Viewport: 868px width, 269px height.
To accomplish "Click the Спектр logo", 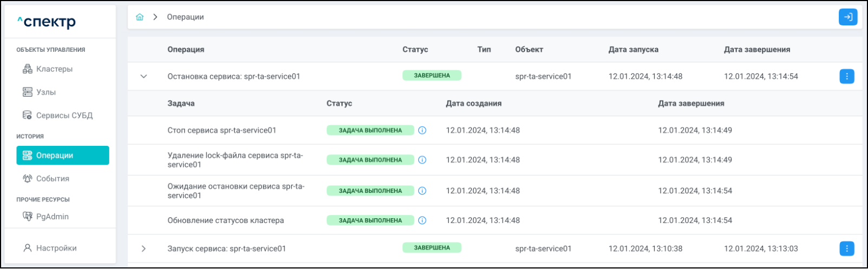I will 47,22.
